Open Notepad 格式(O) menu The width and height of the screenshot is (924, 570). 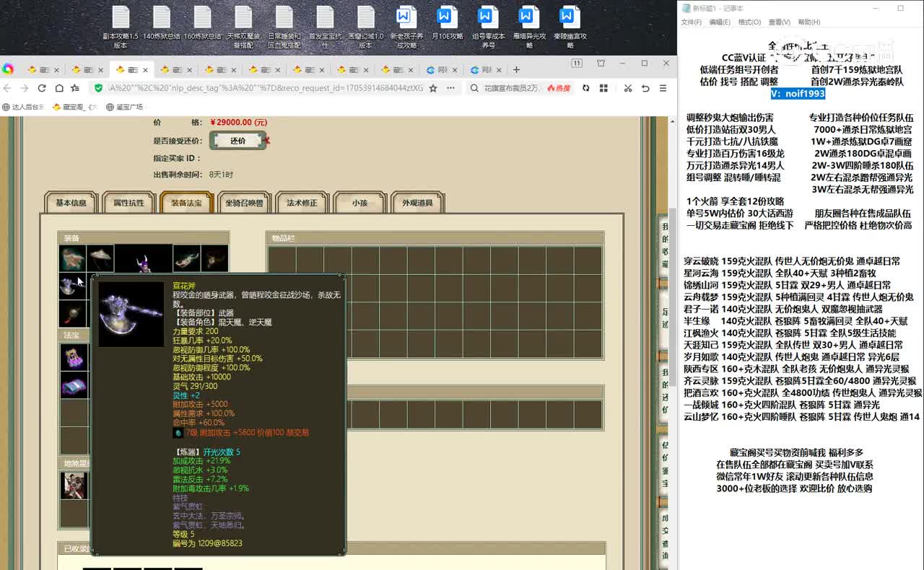click(x=749, y=22)
